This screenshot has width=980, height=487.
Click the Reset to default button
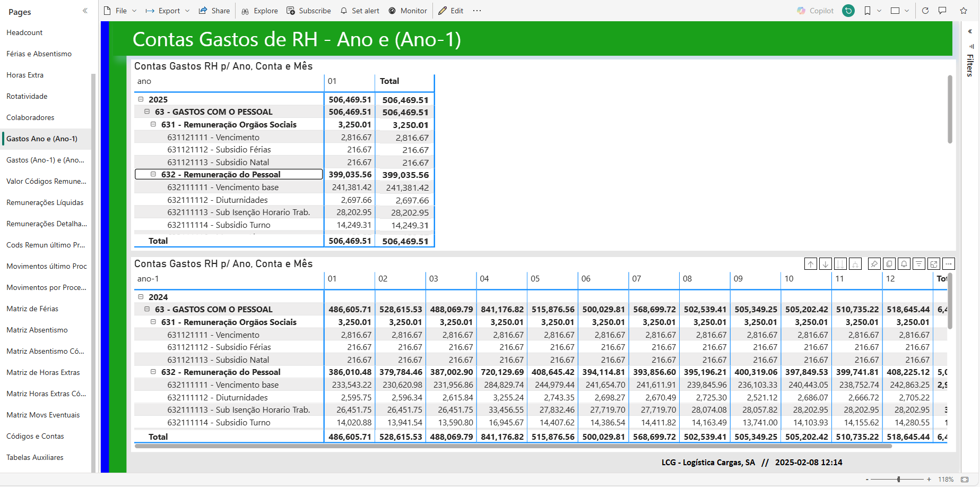coord(848,11)
